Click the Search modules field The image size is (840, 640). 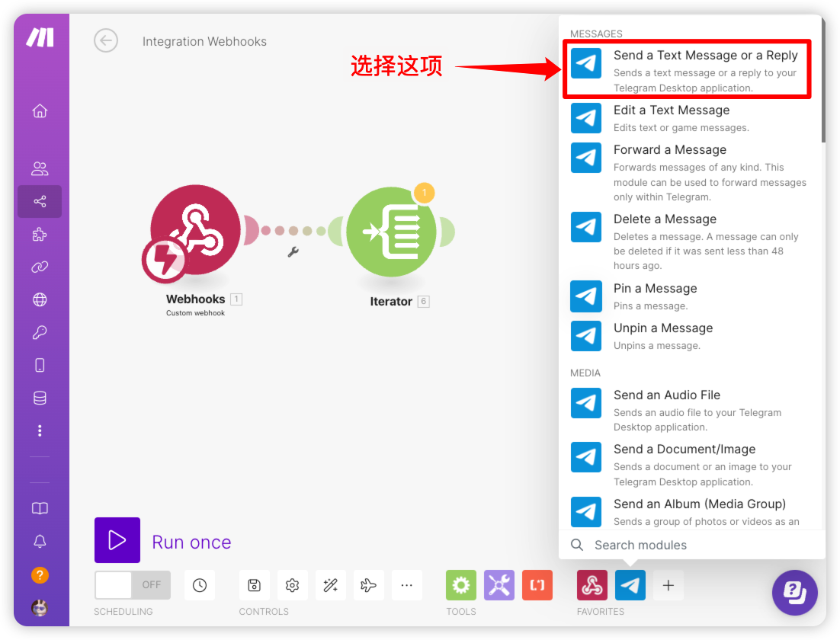[692, 545]
